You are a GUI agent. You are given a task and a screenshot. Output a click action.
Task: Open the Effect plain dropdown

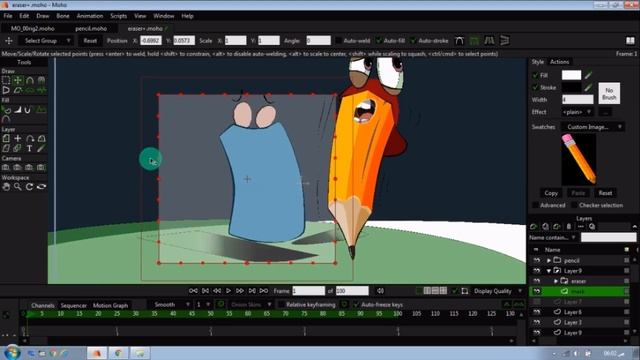(577, 112)
